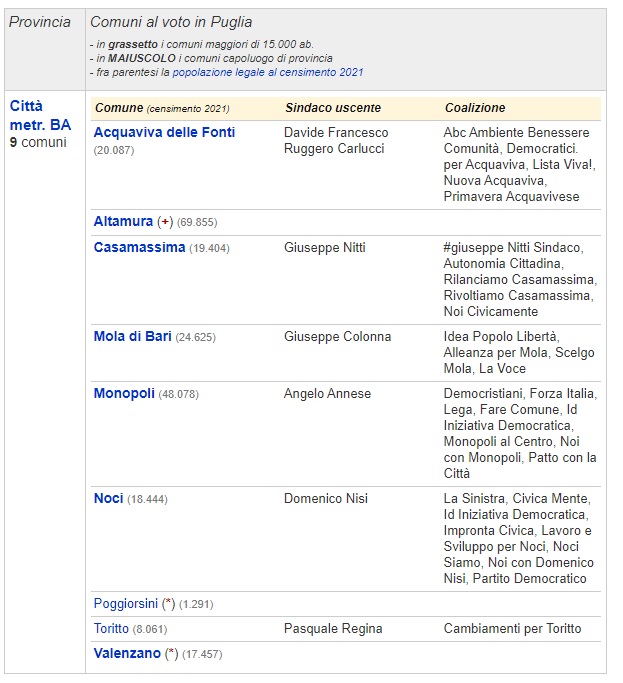Click the 'Sindaco uscente' column header
Viewport: 623px width, 683px height.
332,108
